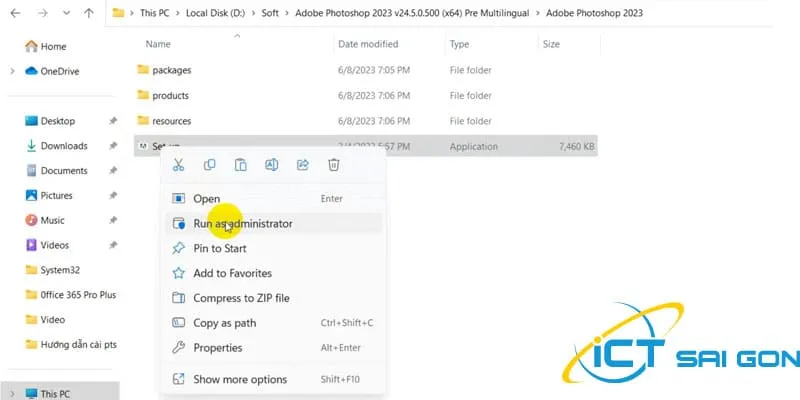Click Show more options
This screenshot has height=400, width=800.
click(273, 379)
